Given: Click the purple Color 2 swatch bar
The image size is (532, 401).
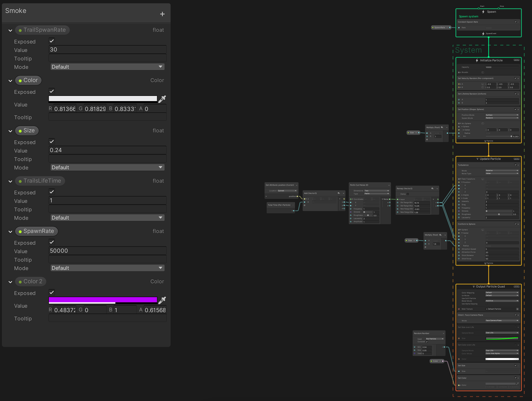Looking at the screenshot, I should (103, 299).
